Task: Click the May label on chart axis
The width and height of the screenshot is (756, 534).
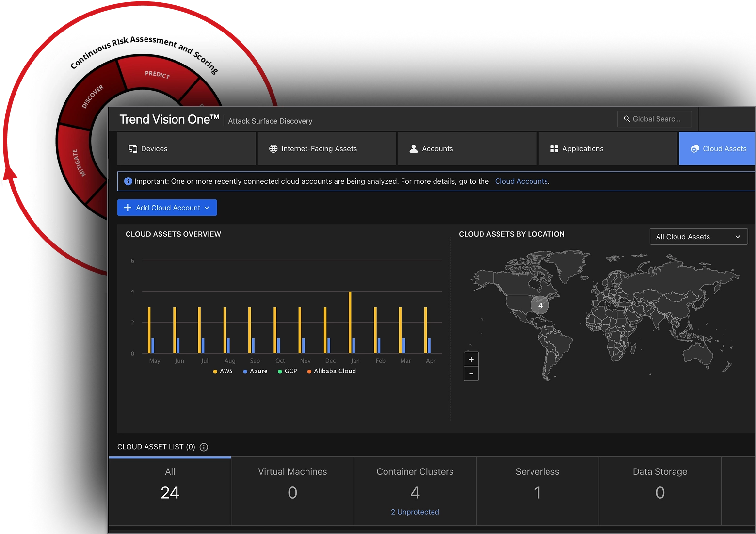Action: (155, 361)
